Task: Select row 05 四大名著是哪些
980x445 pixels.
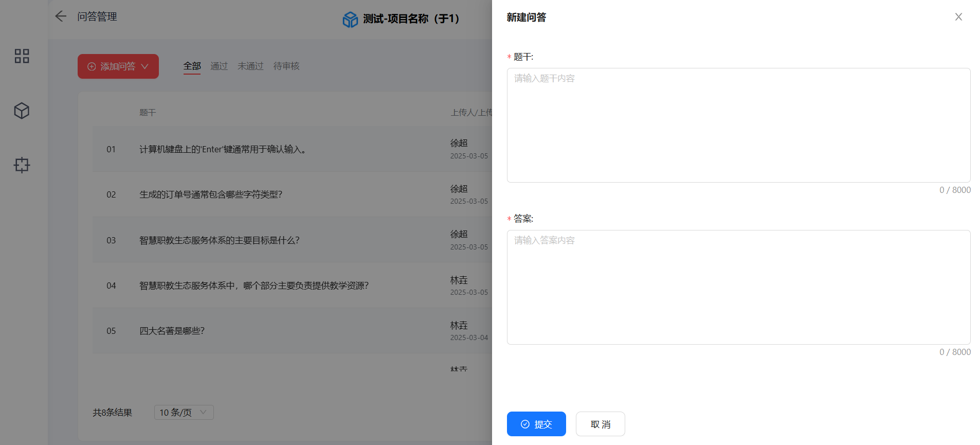Action: click(x=292, y=331)
